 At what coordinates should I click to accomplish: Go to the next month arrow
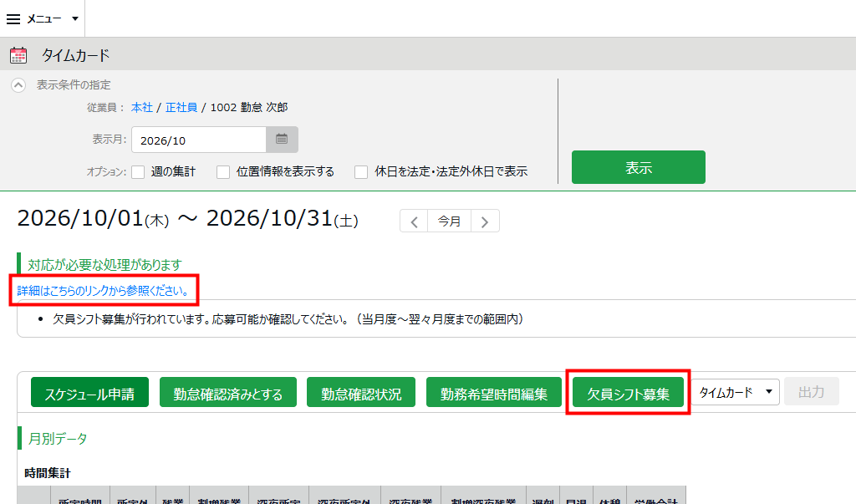[485, 221]
